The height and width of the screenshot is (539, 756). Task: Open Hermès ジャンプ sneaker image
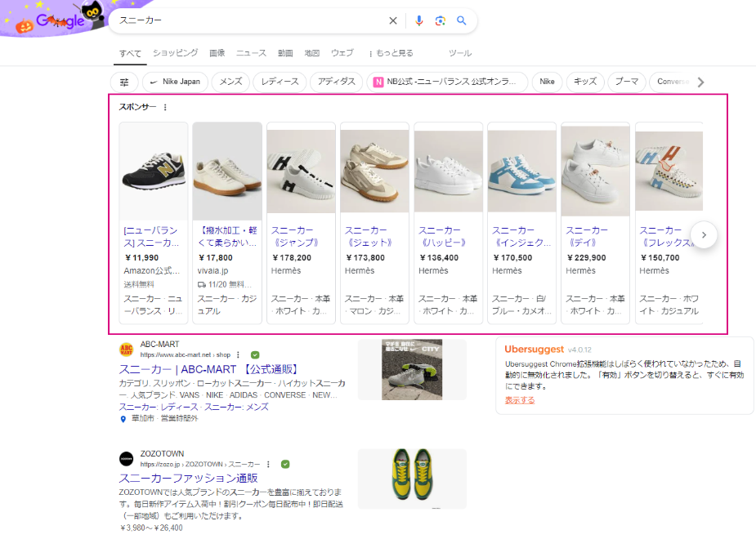(301, 171)
